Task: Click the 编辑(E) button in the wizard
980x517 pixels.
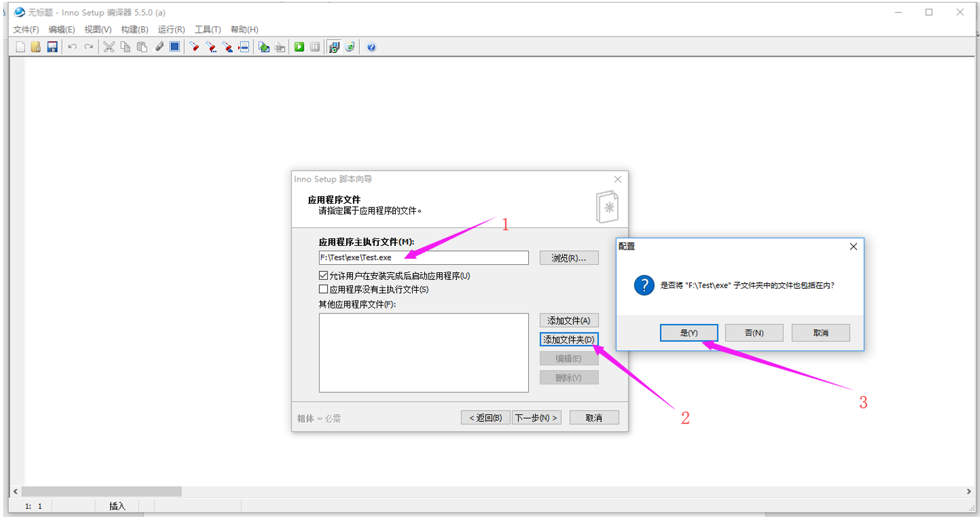Action: click(569, 358)
